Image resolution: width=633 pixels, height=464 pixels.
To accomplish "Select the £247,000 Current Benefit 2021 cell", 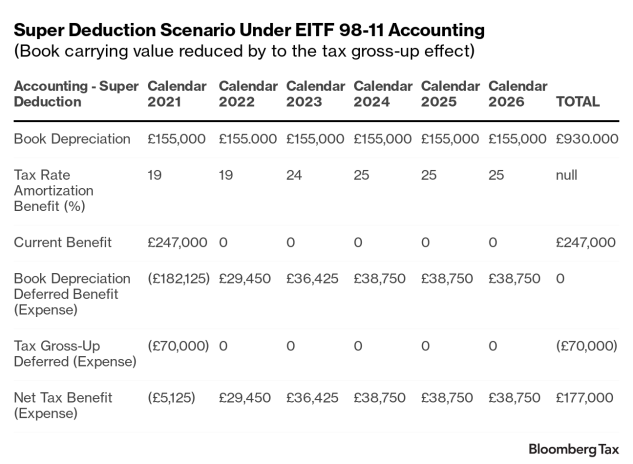I will pos(177,242).
